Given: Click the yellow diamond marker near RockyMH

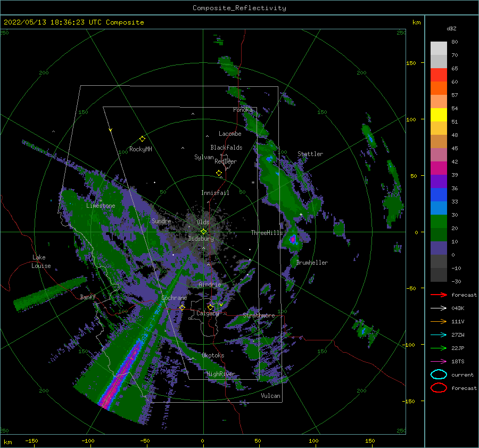Looking at the screenshot, I should 142,139.
